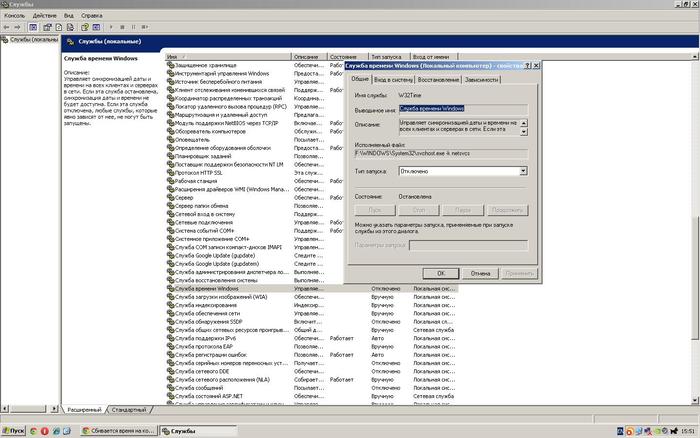Select the 'Диспетчер очереди... Рабочая станция' row name 'Рабочая станция'
This screenshot has width=700, height=438.
tap(196, 181)
